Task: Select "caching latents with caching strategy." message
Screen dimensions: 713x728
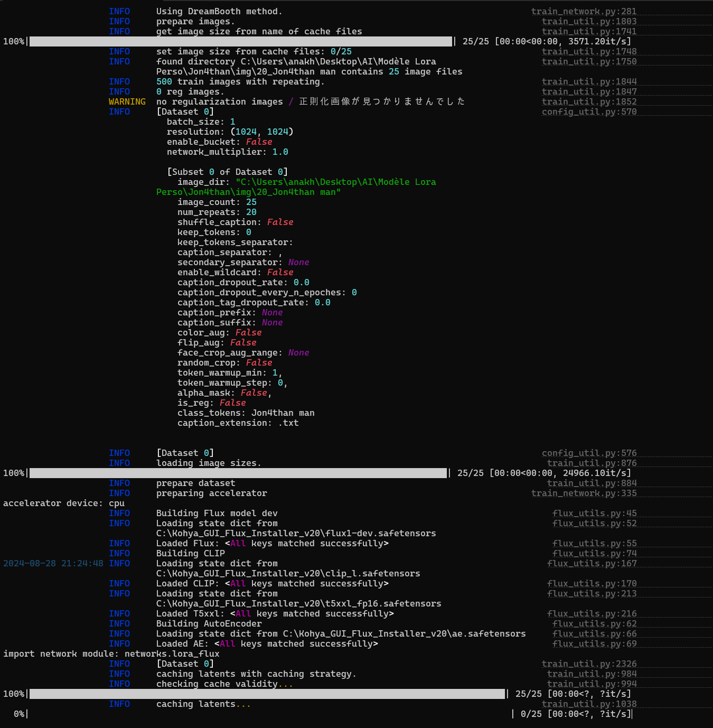Action: pyautogui.click(x=256, y=674)
